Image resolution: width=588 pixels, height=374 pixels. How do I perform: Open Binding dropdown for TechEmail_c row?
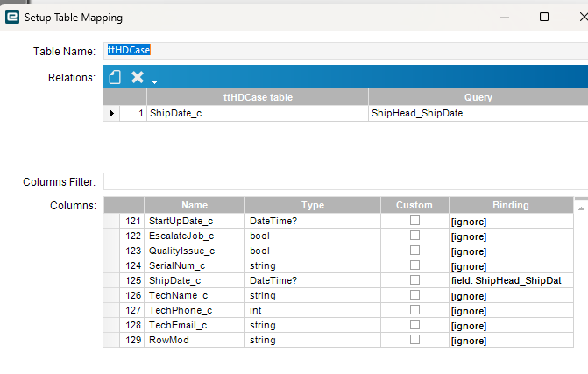511,325
